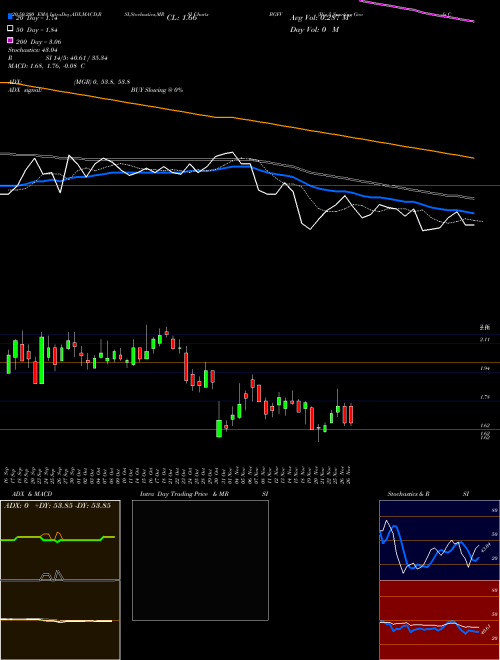
Task: Open the blue Stochastics mini chart
Action: (x=439, y=540)
